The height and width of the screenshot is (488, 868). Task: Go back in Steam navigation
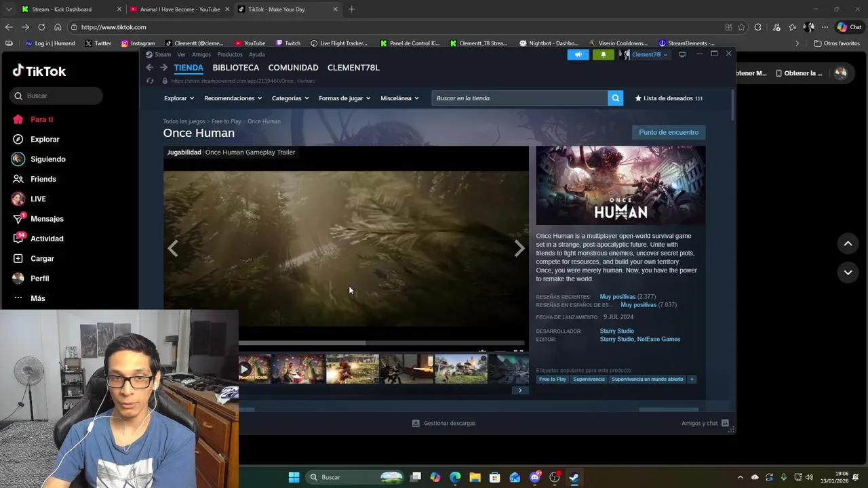(x=150, y=68)
